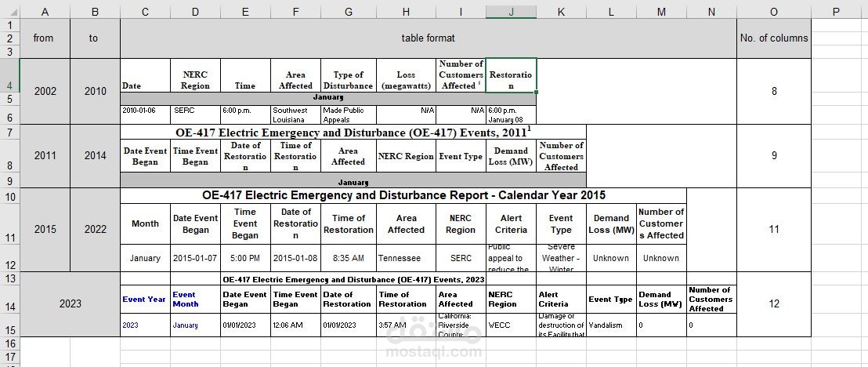Select the 'WECC' cell
868x367 pixels.
(511, 325)
